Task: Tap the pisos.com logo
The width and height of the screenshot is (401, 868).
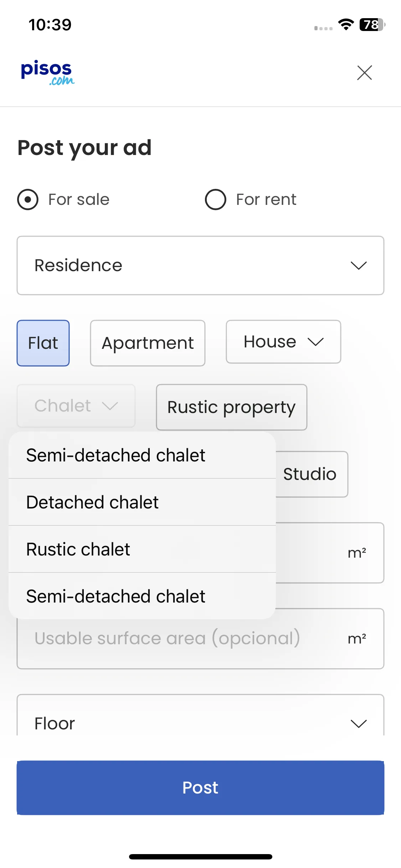Action: [48, 73]
